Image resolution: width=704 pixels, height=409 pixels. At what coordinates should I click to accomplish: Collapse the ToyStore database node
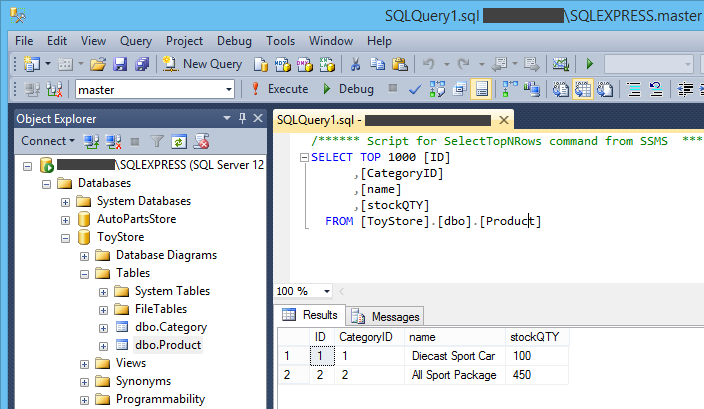coord(65,238)
